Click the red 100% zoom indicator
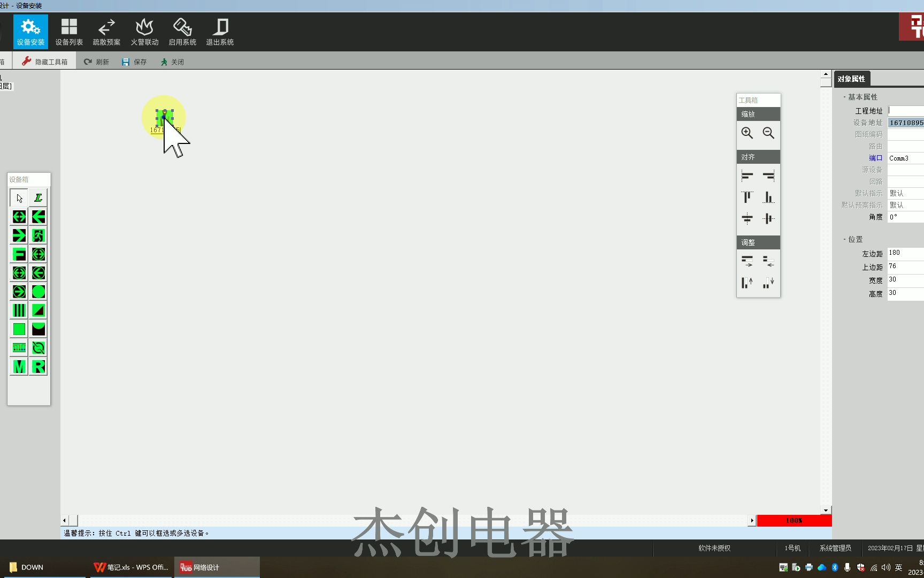The image size is (924, 578). [794, 520]
